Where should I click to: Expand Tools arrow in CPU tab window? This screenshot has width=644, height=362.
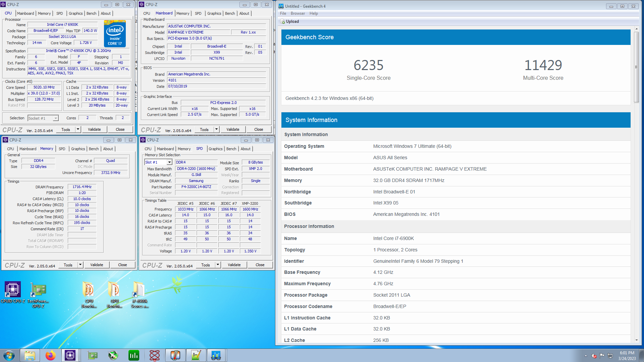(x=78, y=129)
